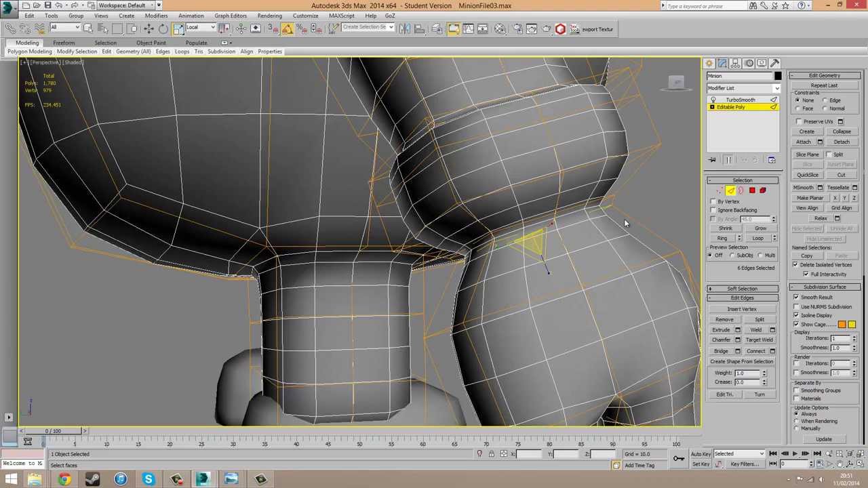Screen dimensions: 868x488
Task: Click the Play Animation button
Action: click(x=795, y=454)
